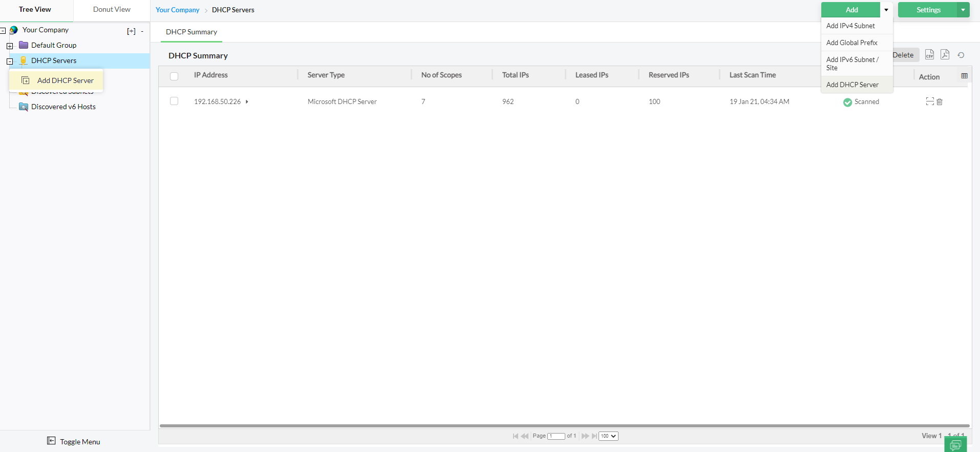The image size is (980, 452).
Task: Click the green Settings button
Action: tap(928, 10)
